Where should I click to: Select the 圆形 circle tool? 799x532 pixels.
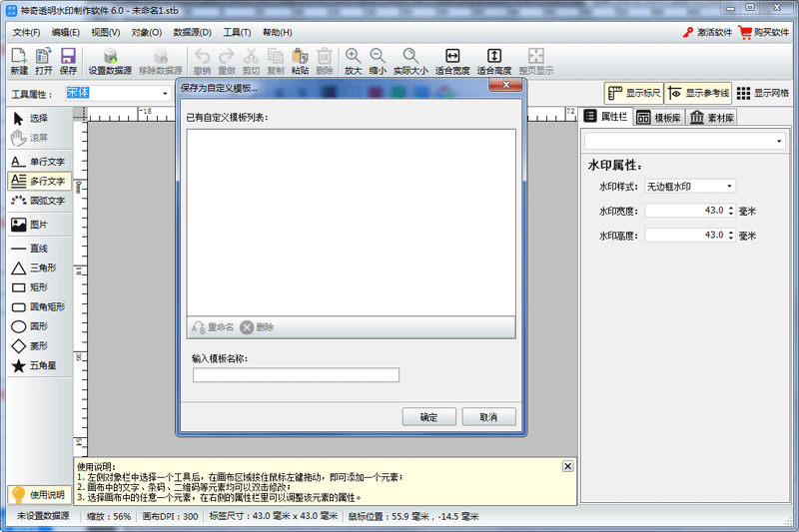(39, 326)
